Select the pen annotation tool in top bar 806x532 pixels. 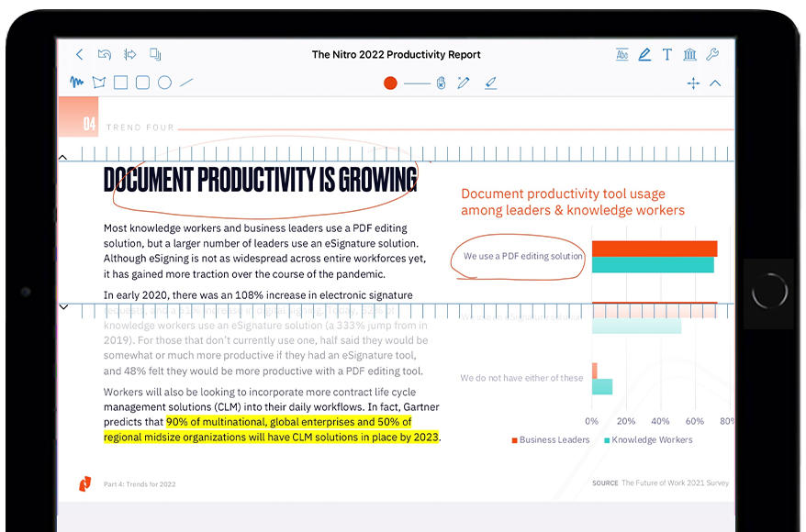644,54
